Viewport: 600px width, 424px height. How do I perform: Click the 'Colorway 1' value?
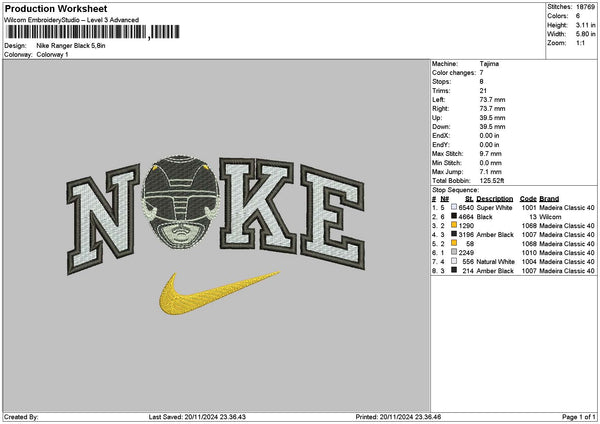(52, 55)
